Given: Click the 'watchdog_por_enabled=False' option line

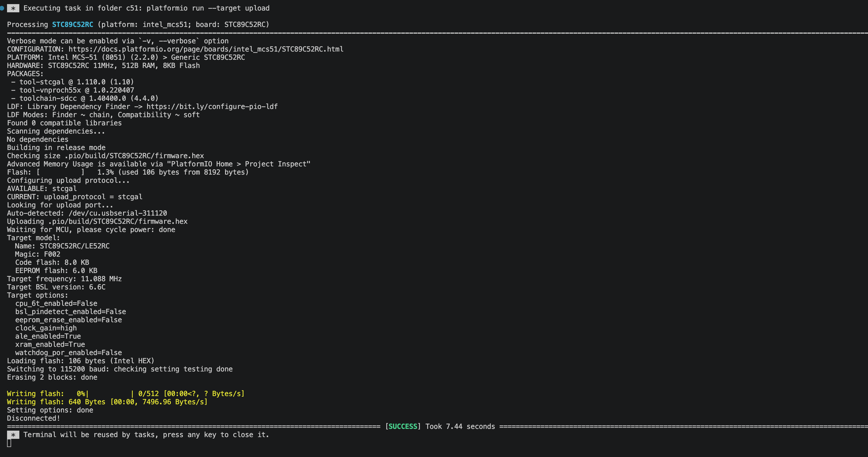Looking at the screenshot, I should pyautogui.click(x=68, y=353).
